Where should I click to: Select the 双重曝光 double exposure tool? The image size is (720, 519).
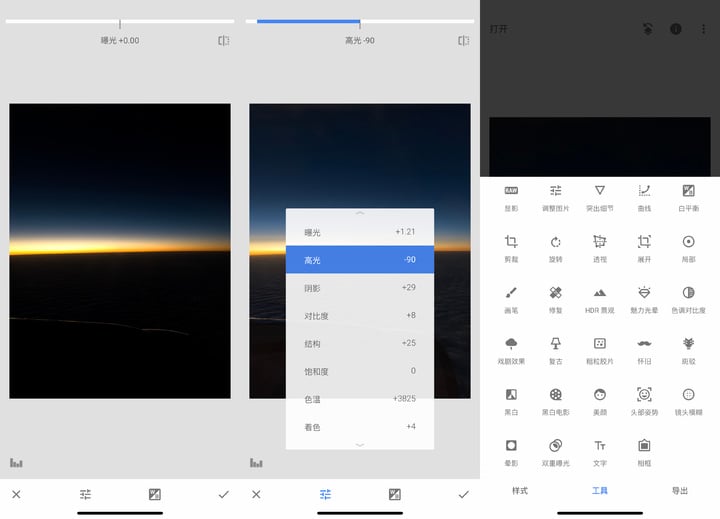[555, 451]
